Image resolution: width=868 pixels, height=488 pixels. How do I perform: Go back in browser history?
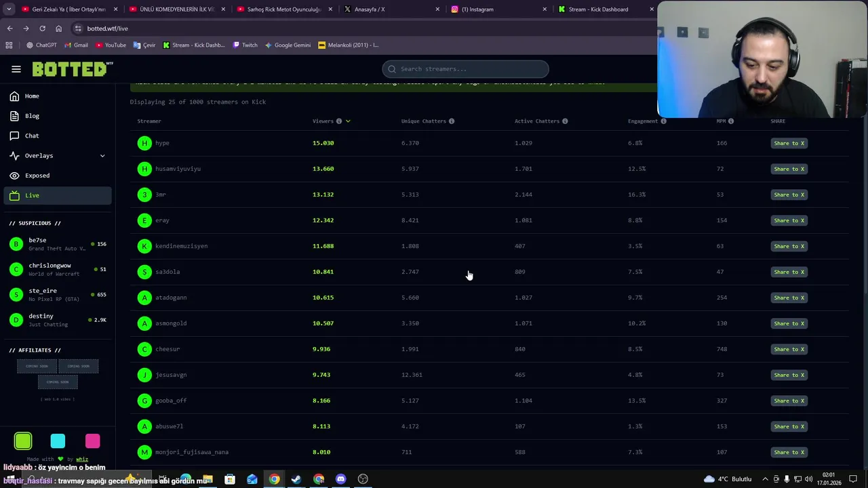pos(9,28)
